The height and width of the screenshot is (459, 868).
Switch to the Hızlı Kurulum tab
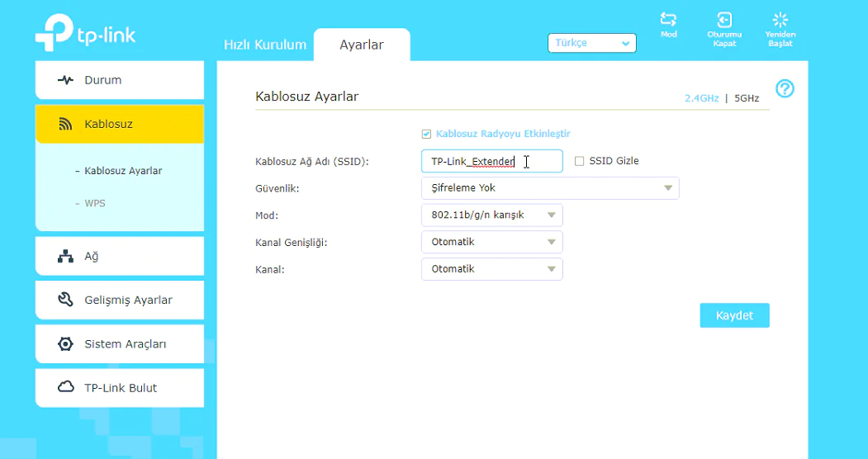pyautogui.click(x=264, y=45)
